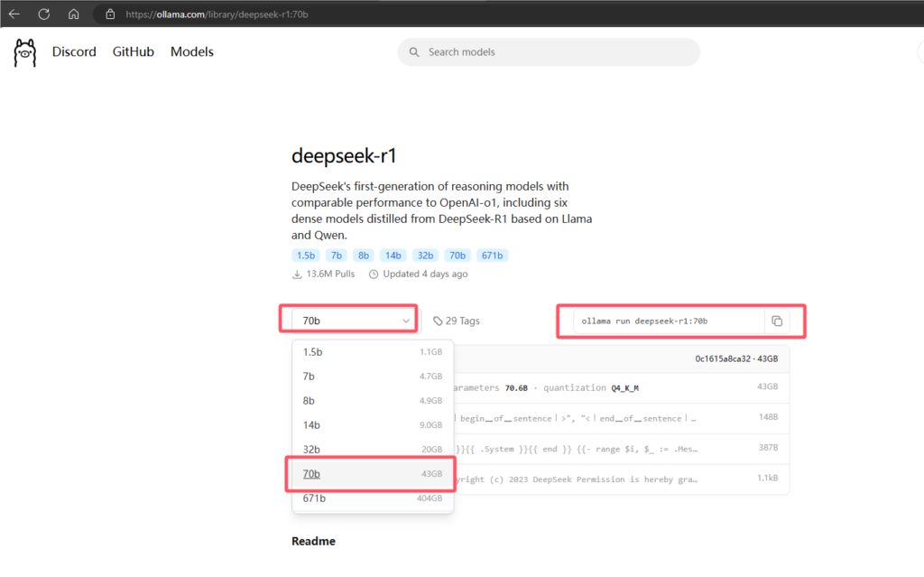Select the 8b size tag badge
This screenshot has height=577, width=924.
[364, 256]
